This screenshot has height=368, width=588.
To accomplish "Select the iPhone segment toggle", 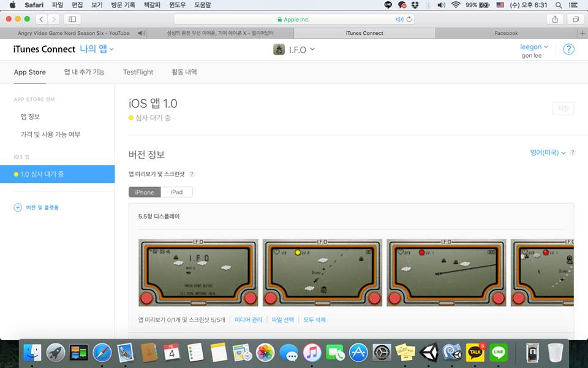I will (x=145, y=192).
